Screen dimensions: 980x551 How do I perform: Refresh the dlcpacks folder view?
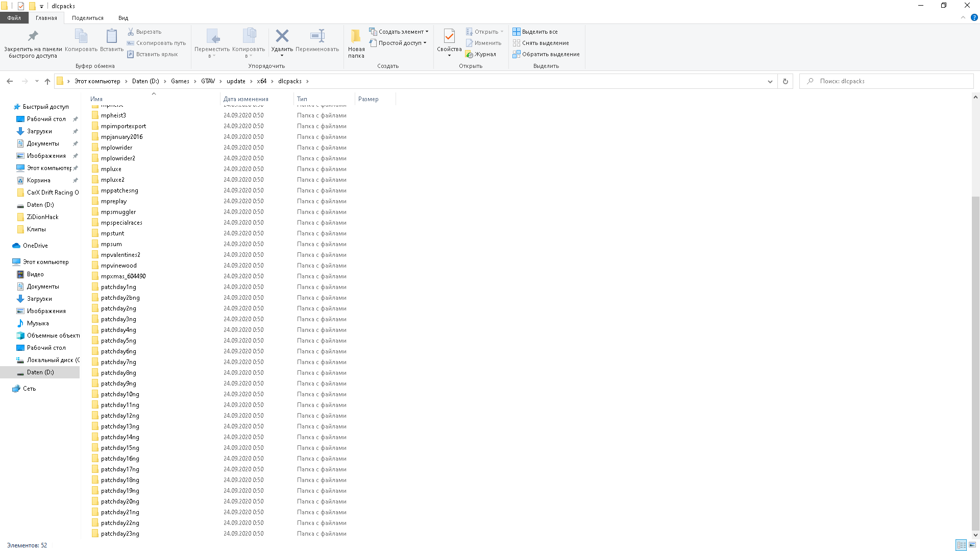(x=785, y=81)
